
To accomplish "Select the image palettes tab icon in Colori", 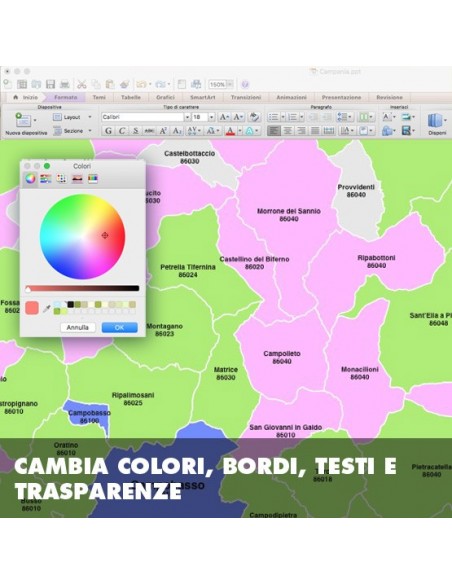I will pyautogui.click(x=77, y=179).
